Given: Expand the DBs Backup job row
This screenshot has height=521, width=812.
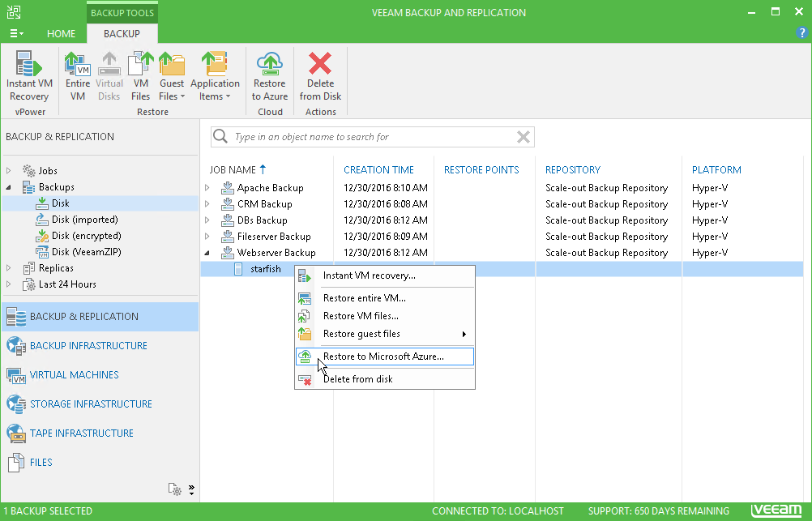Looking at the screenshot, I should 207,220.
